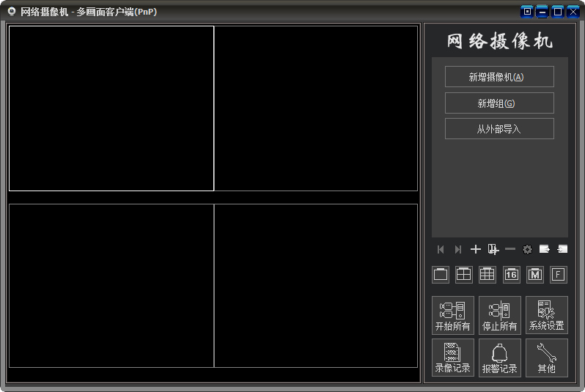This screenshot has width=585, height=392.
Task: Click the import list icon at toolbar end
Action: tap(562, 249)
